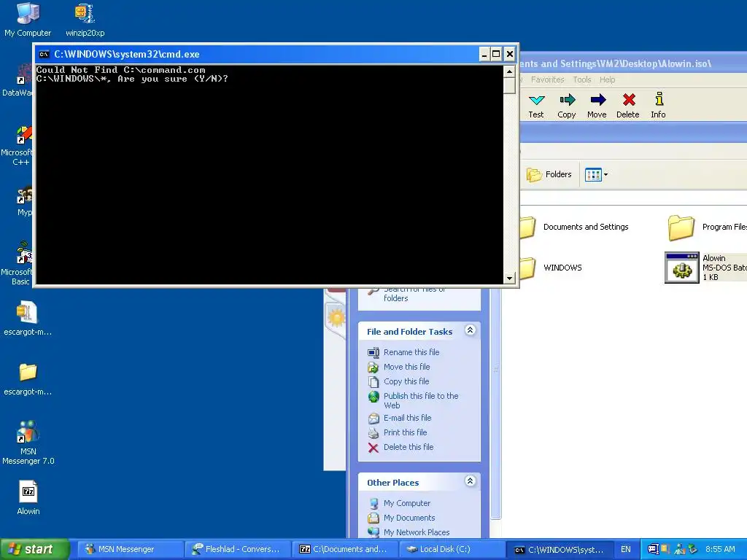Select the Alowin MS-DOS batch file

point(706,268)
